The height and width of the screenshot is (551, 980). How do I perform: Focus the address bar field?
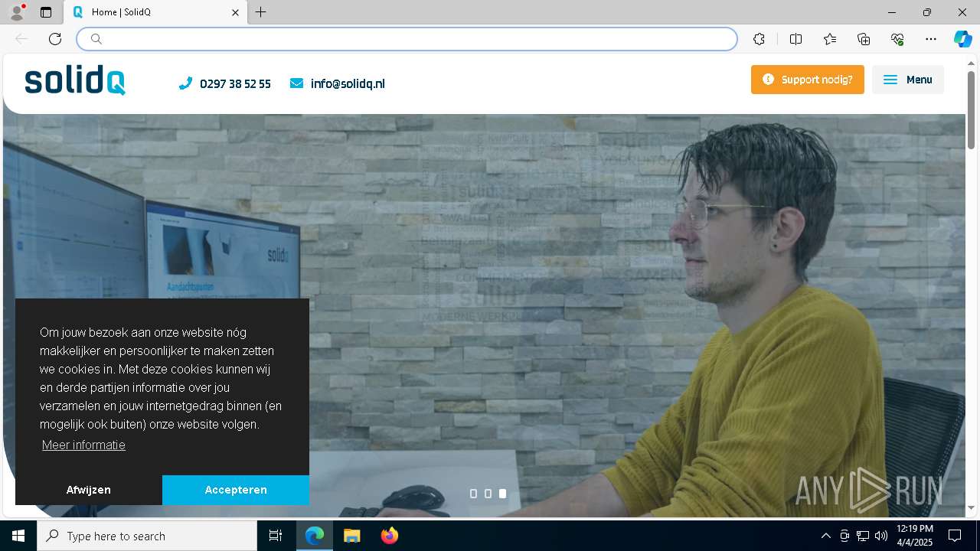click(407, 39)
